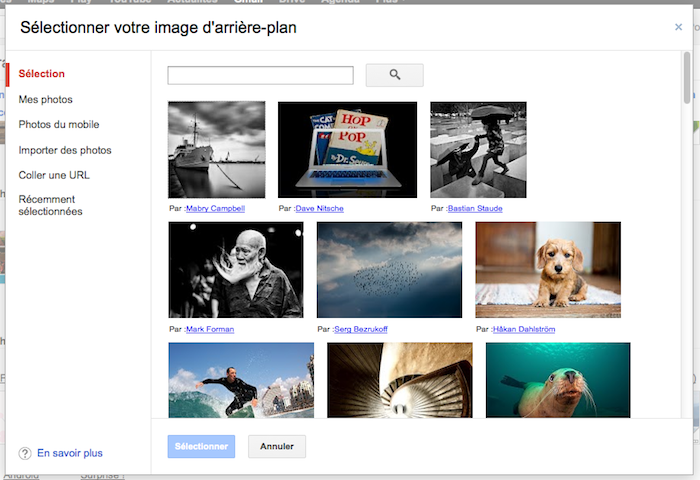Select the Sélection tab
The width and height of the screenshot is (700, 480).
[42, 74]
